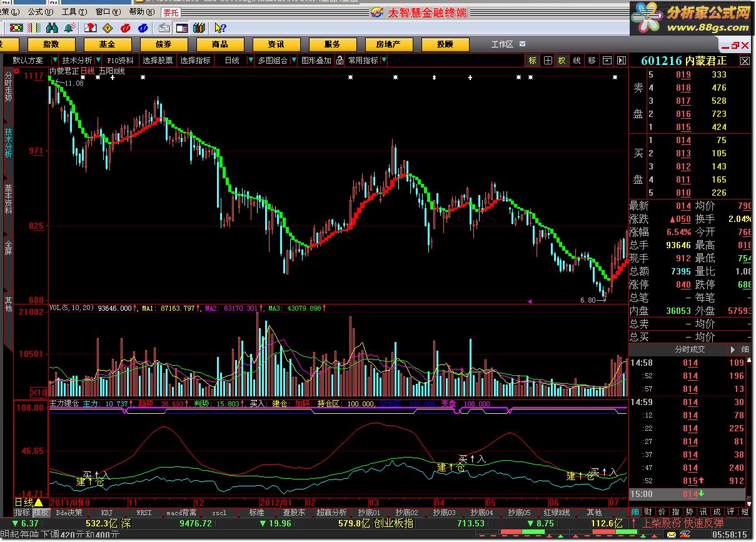Open the 技术分析 vertical side tab

pos(8,143)
